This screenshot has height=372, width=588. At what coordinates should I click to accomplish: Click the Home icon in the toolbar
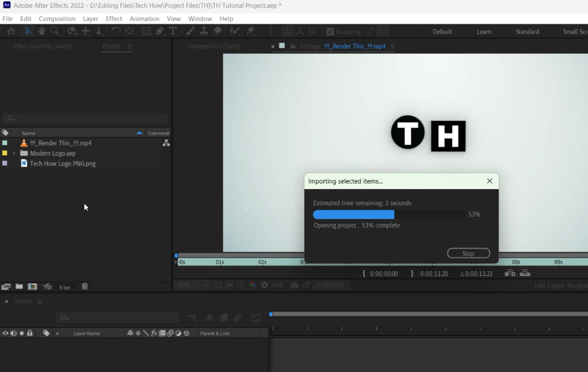tap(11, 32)
